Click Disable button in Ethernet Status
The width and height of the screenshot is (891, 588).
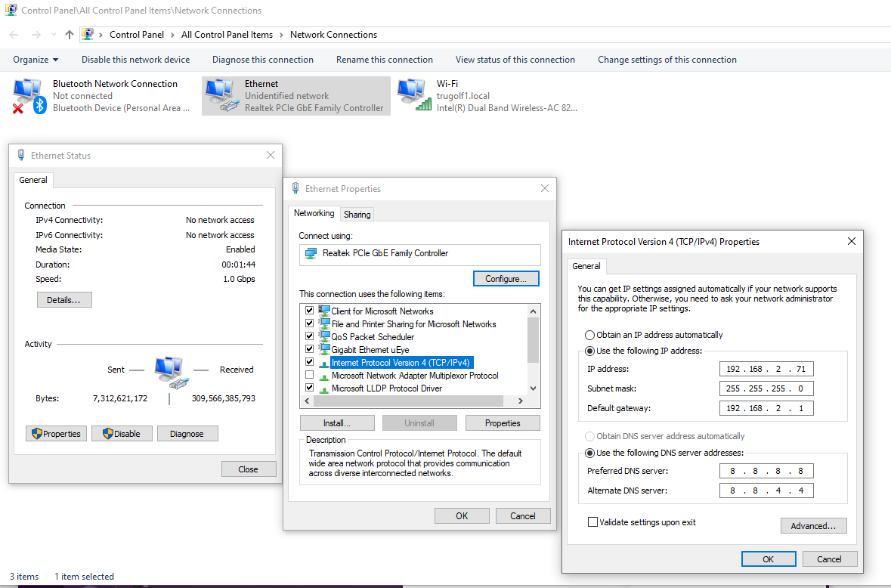coord(122,434)
